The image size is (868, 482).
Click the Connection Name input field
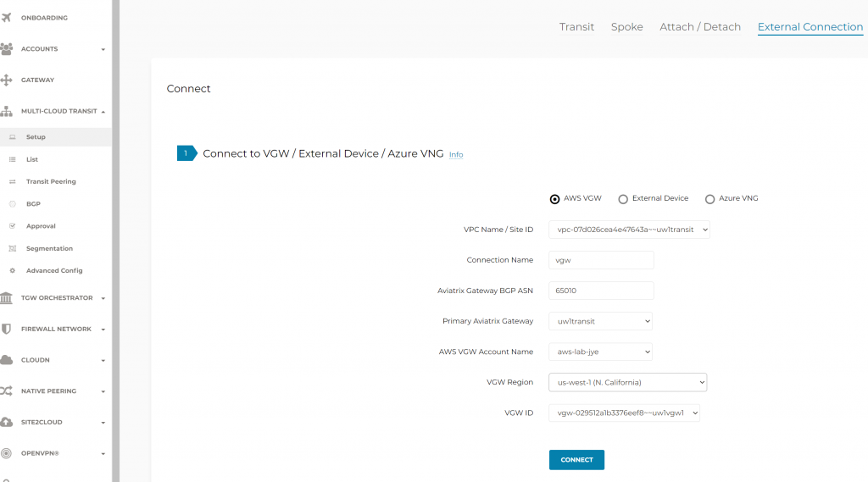[x=601, y=260]
